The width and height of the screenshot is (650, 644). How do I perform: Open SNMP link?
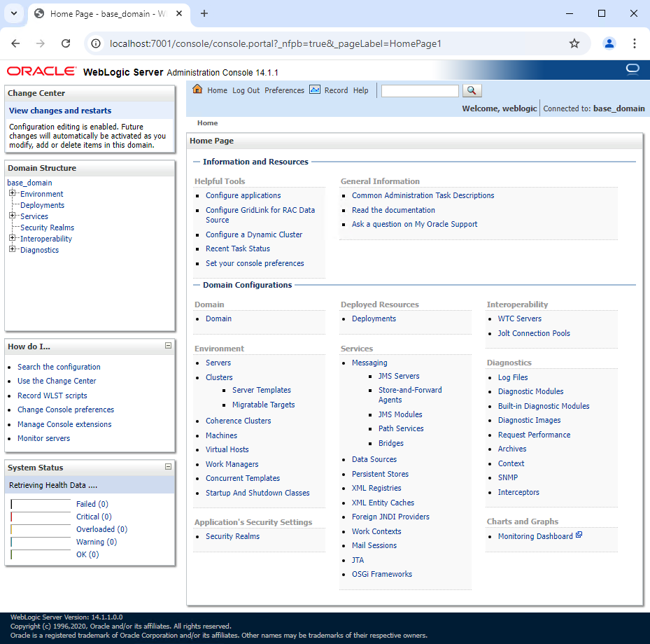point(508,477)
